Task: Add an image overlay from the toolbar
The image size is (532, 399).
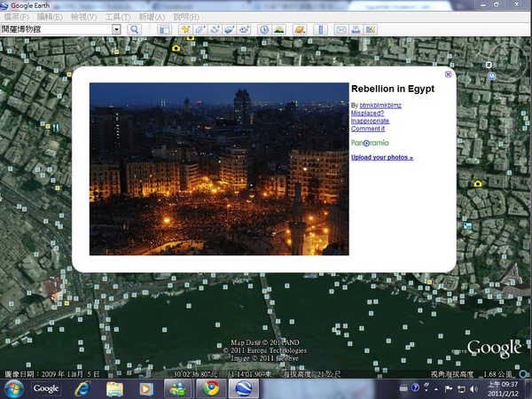Action: [230, 29]
